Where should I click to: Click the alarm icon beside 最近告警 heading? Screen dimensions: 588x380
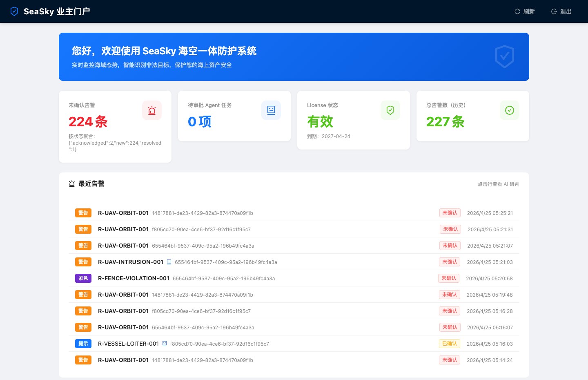[x=72, y=184]
